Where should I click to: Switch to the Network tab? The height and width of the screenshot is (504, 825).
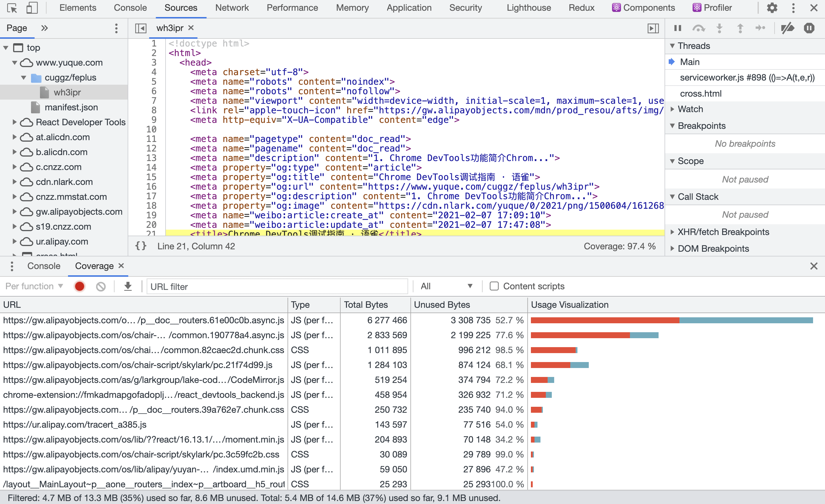coord(232,8)
